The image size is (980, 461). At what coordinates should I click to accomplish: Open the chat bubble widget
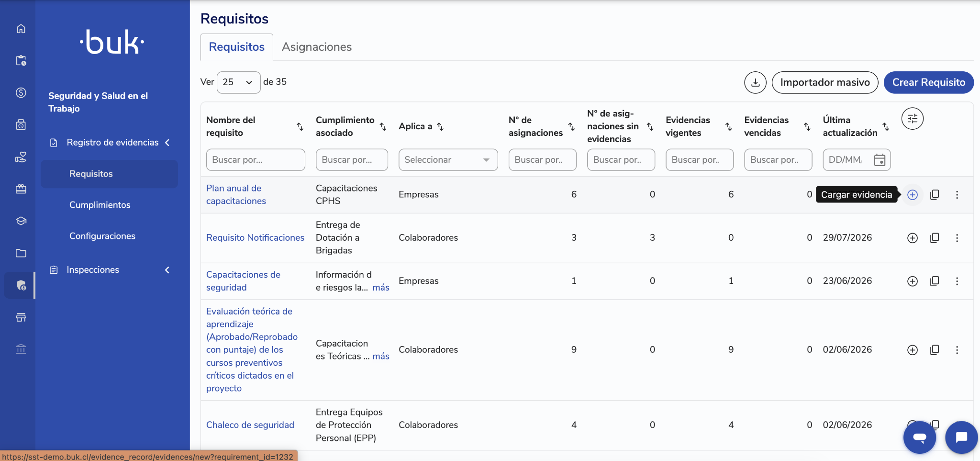961,438
